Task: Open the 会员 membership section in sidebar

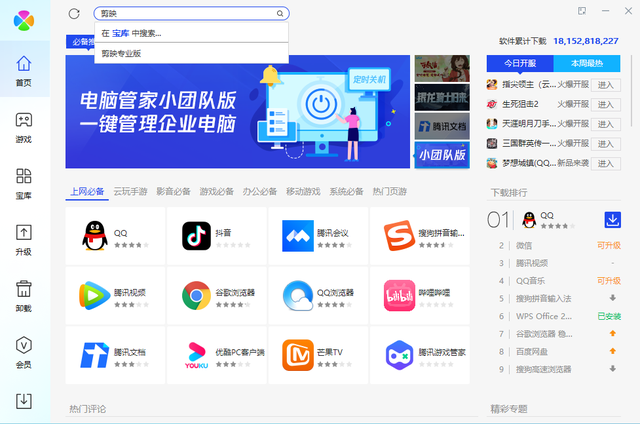Action: [x=24, y=353]
